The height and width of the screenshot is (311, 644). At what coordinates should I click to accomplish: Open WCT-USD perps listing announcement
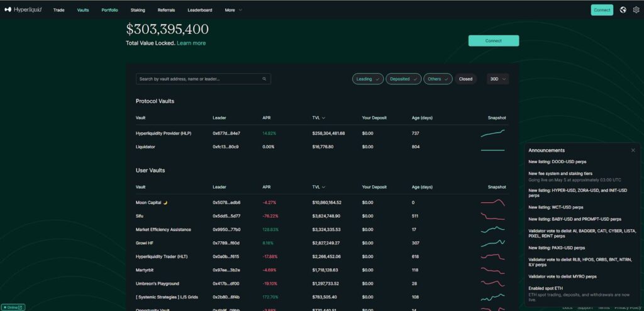point(556,207)
